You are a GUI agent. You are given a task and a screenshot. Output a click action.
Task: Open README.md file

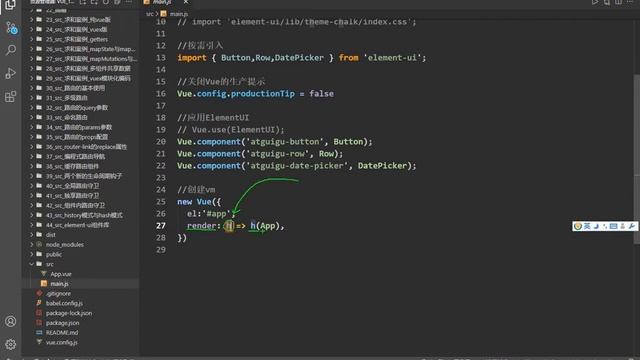click(x=62, y=333)
